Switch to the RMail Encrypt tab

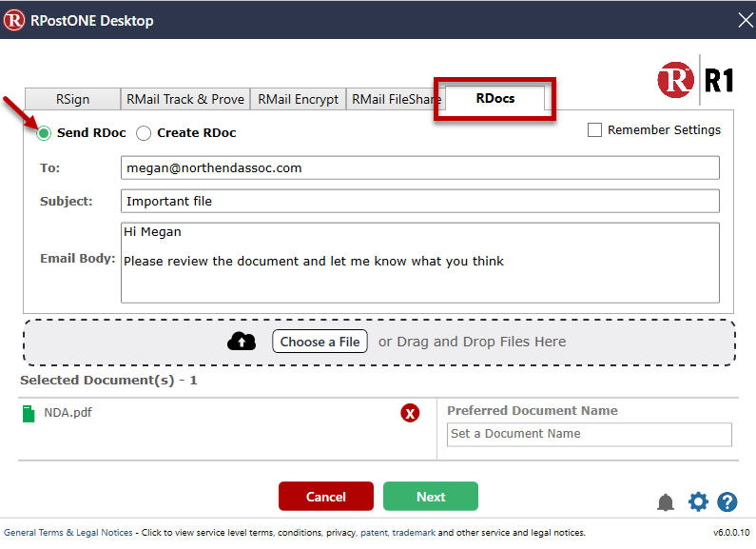(298, 99)
